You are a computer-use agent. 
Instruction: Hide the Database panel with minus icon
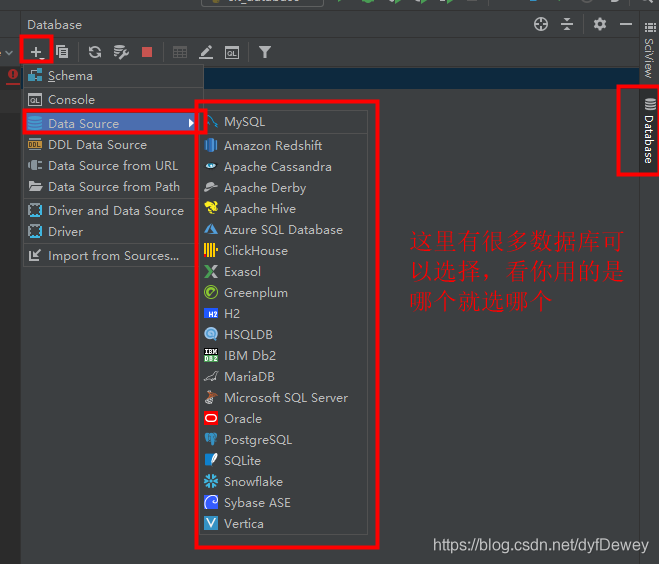(x=626, y=24)
